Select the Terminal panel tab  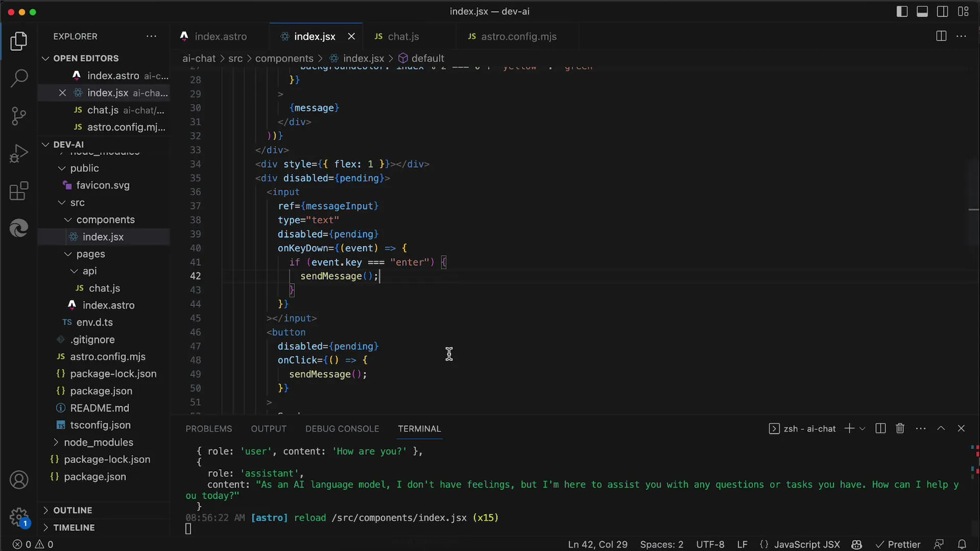(419, 429)
